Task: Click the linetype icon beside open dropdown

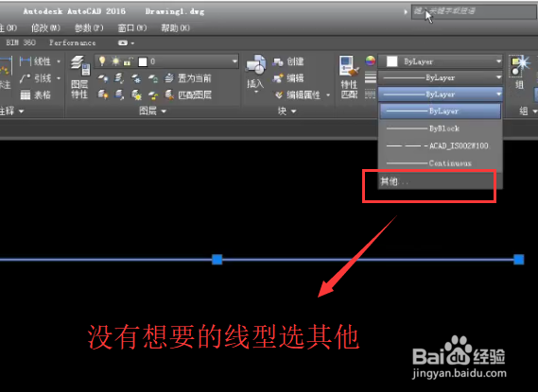Action: click(370, 94)
